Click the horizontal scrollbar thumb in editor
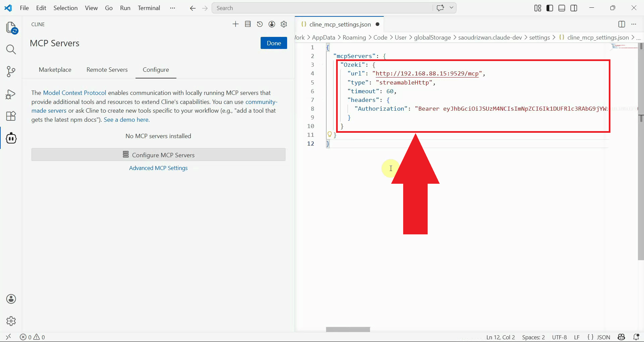The image size is (644, 342). click(x=348, y=330)
